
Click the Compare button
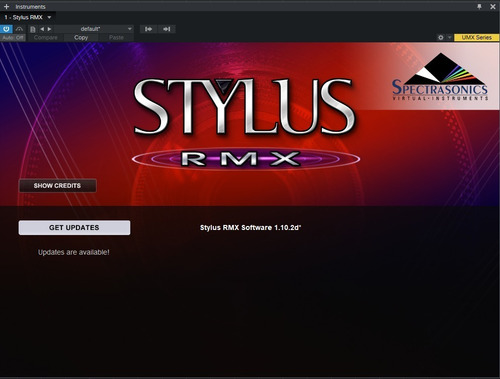46,38
